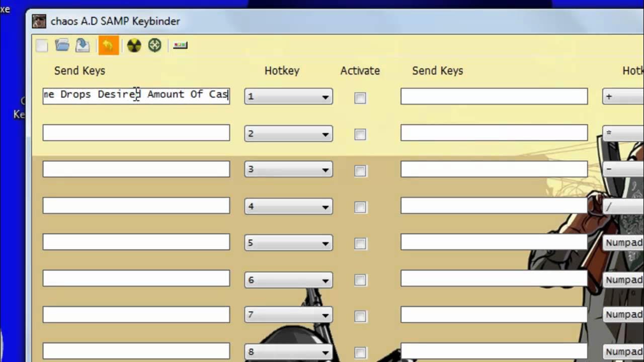Open the hotkey dropdown showing 3
644x362 pixels.
288,169
